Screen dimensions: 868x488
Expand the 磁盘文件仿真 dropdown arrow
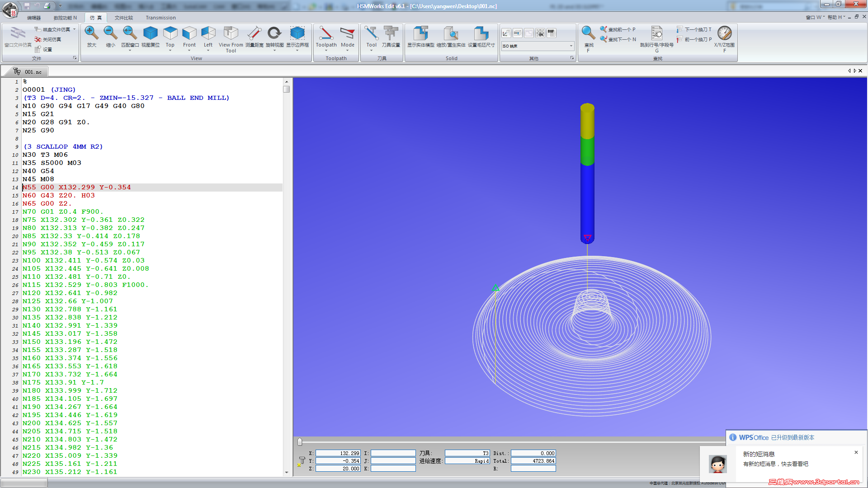pyautogui.click(x=75, y=29)
